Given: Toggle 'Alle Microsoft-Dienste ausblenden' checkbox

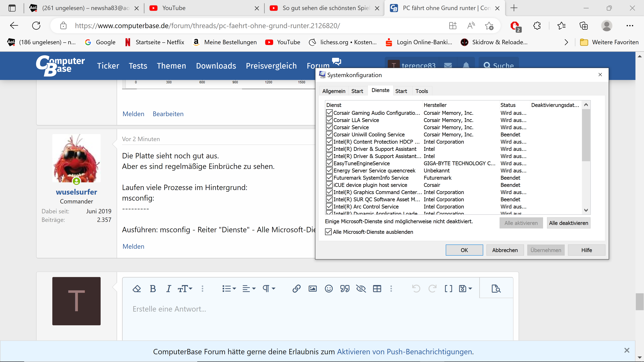Looking at the screenshot, I should click(x=328, y=232).
